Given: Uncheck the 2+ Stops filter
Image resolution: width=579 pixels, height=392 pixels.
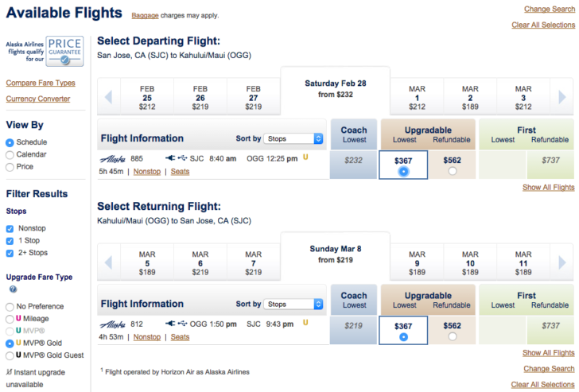Looking at the screenshot, I should (x=10, y=253).
